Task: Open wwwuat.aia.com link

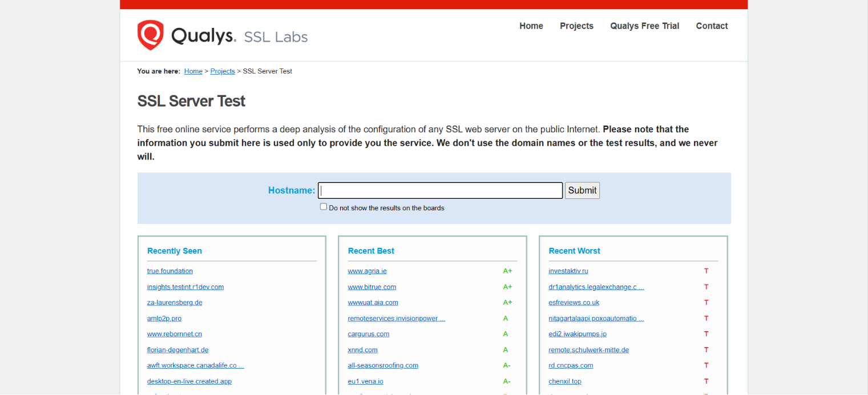Action: point(373,302)
